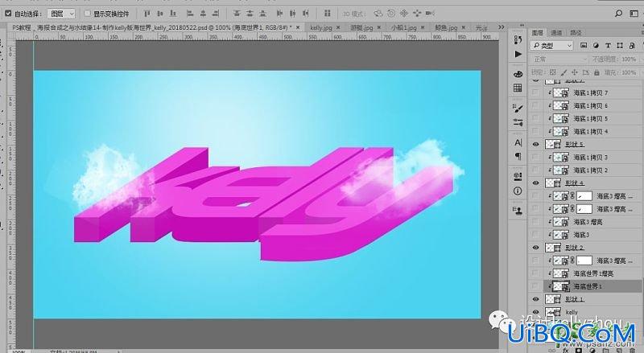Switch to the 游艇.jpg document tab
Image resolution: width=644 pixels, height=353 pixels.
(361, 27)
